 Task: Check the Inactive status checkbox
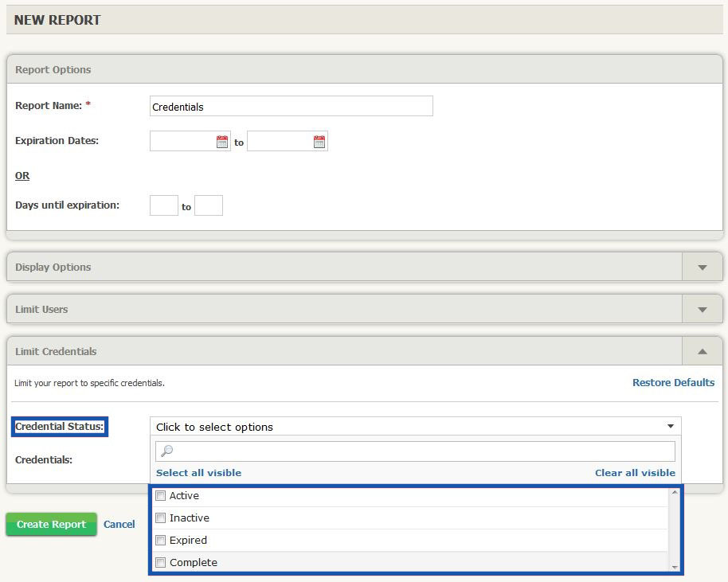point(160,518)
